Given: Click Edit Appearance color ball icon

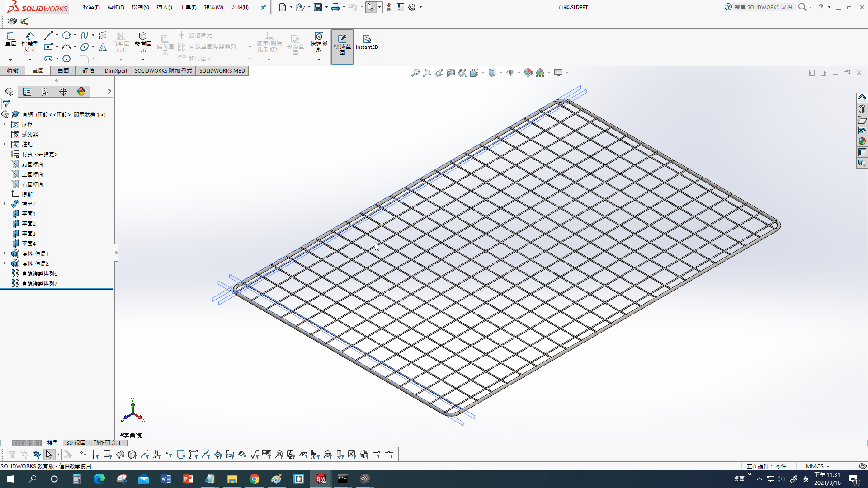Looking at the screenshot, I should pyautogui.click(x=528, y=73).
